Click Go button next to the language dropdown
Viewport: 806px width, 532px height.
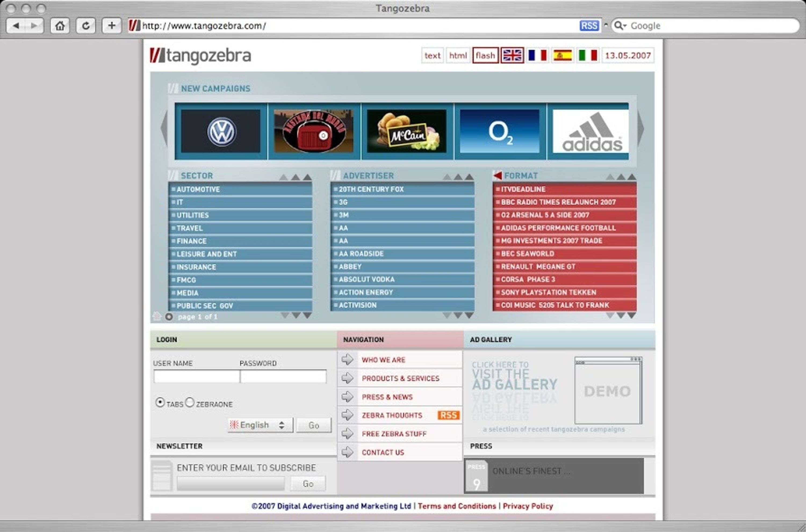click(314, 425)
